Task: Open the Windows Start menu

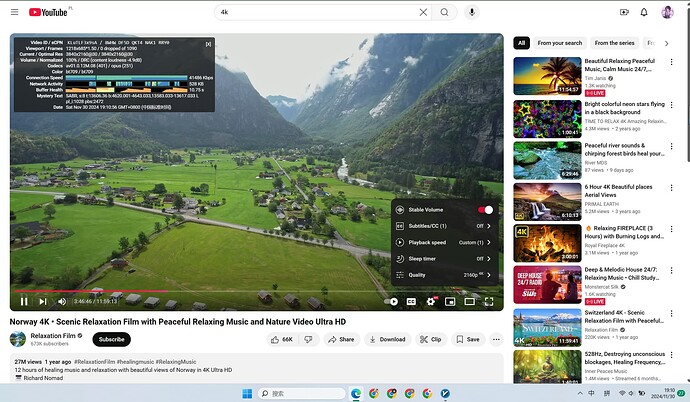Action: click(x=247, y=393)
